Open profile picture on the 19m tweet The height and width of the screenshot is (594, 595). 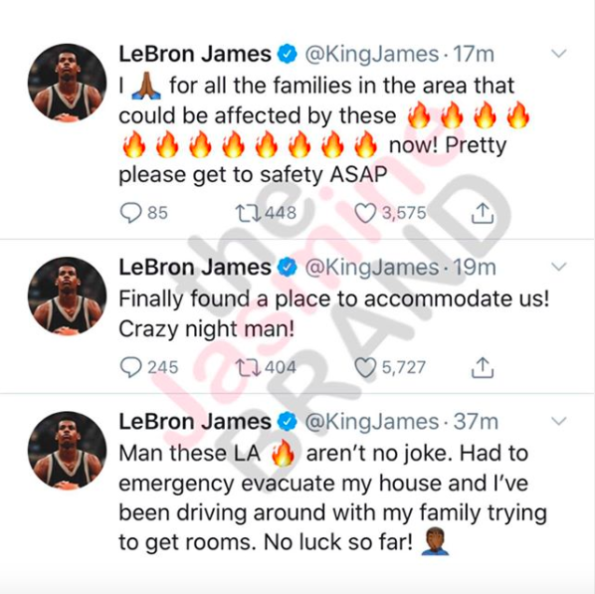coord(67,296)
